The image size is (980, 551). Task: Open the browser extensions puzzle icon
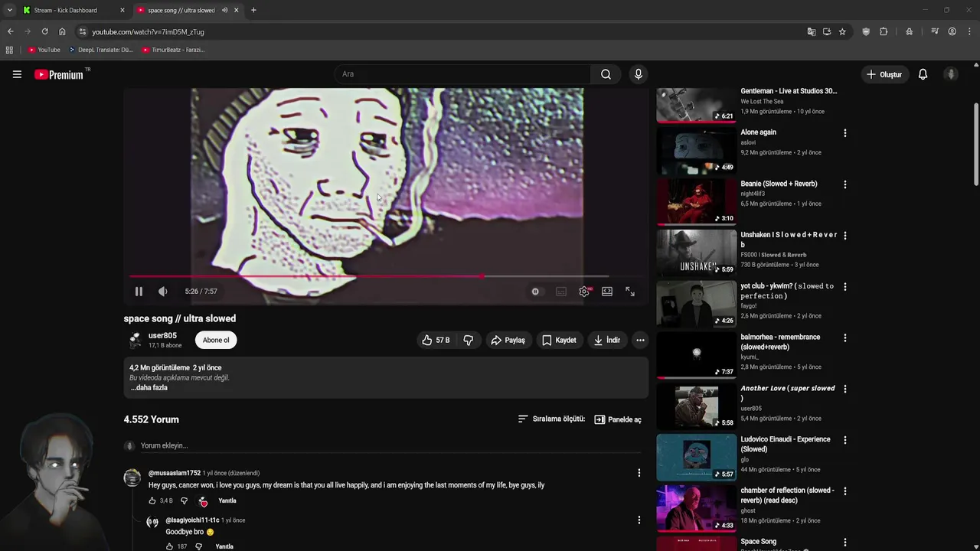[884, 31]
